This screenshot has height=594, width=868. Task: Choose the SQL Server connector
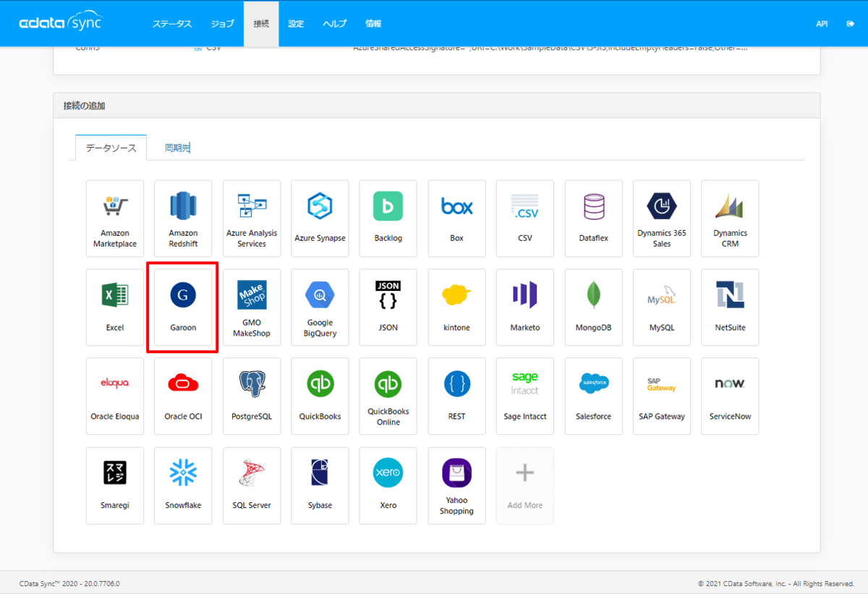(x=252, y=485)
